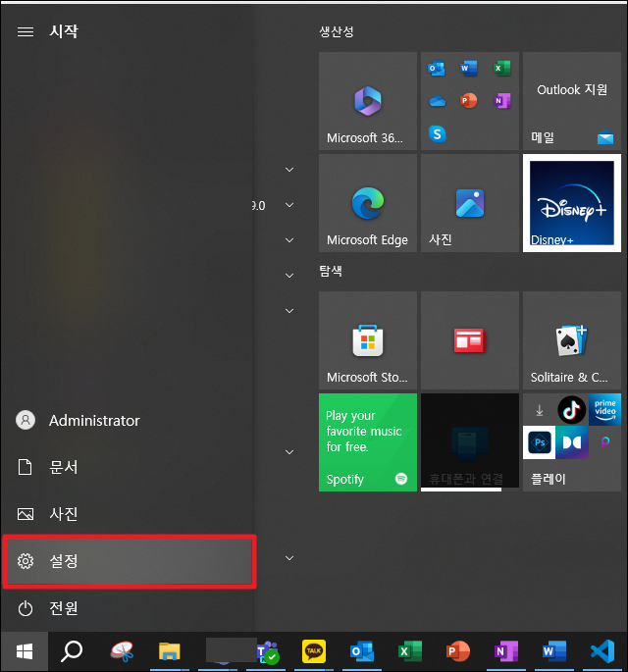Open the Disney+ tile
Screen dimensions: 628x672
572,203
